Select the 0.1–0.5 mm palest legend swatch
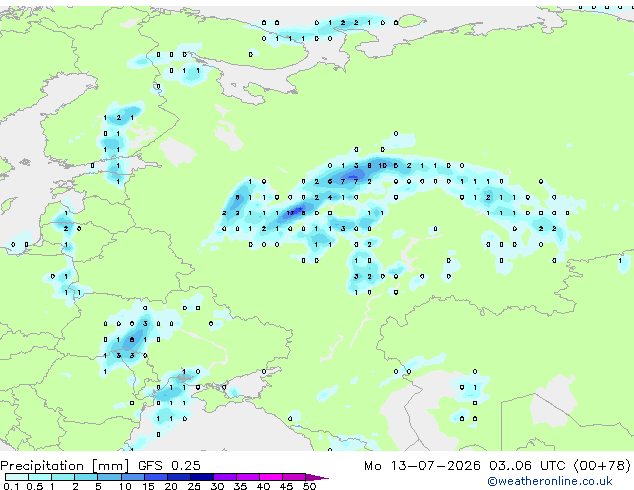 (17, 477)
